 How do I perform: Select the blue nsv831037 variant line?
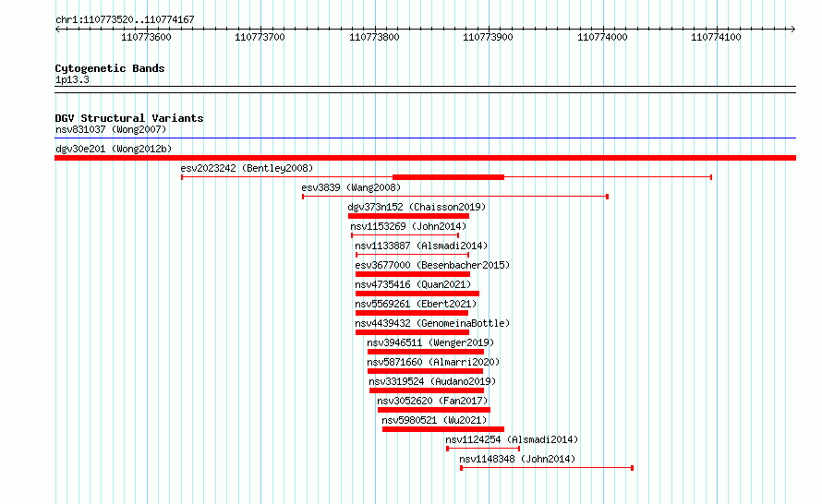(425, 138)
